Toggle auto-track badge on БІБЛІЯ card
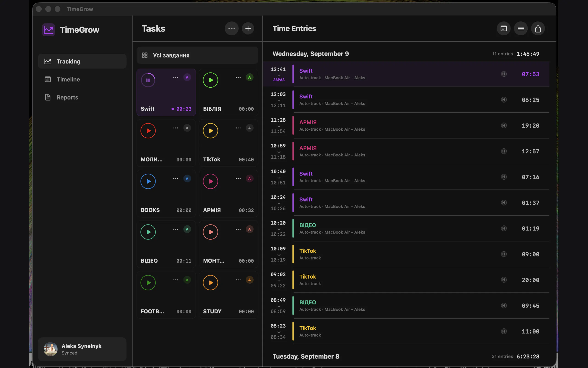 tap(249, 78)
